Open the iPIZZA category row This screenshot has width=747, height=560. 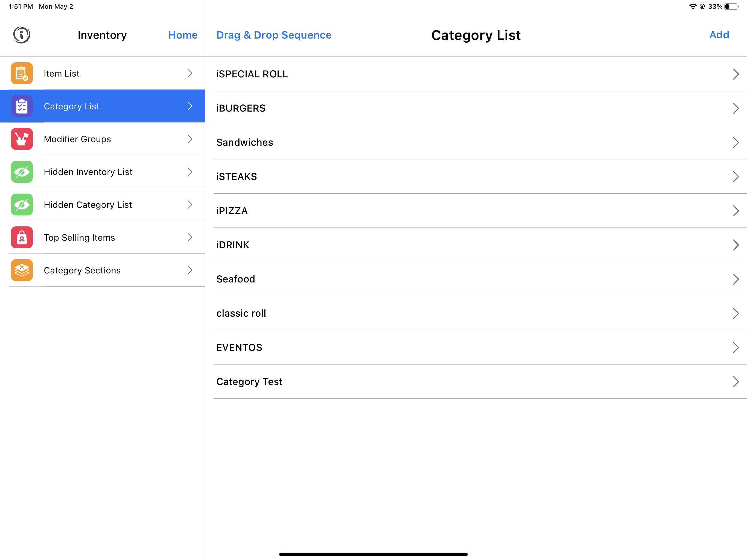tap(480, 211)
